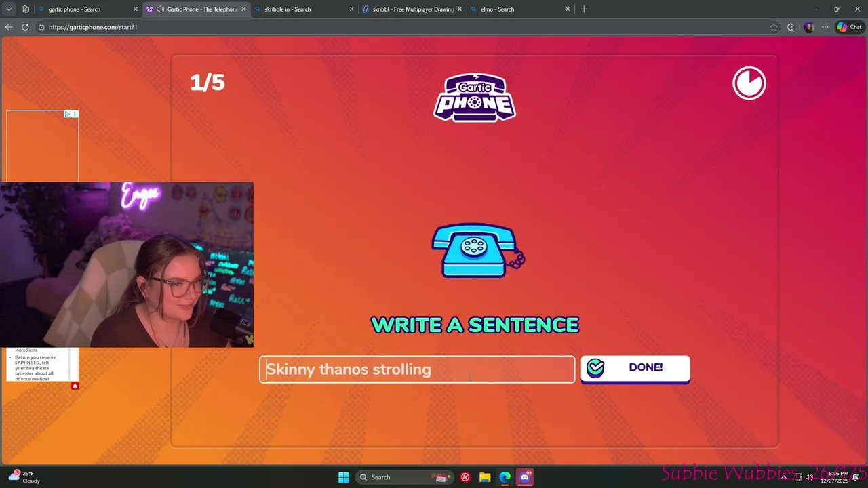Reload the current page

click(x=25, y=27)
